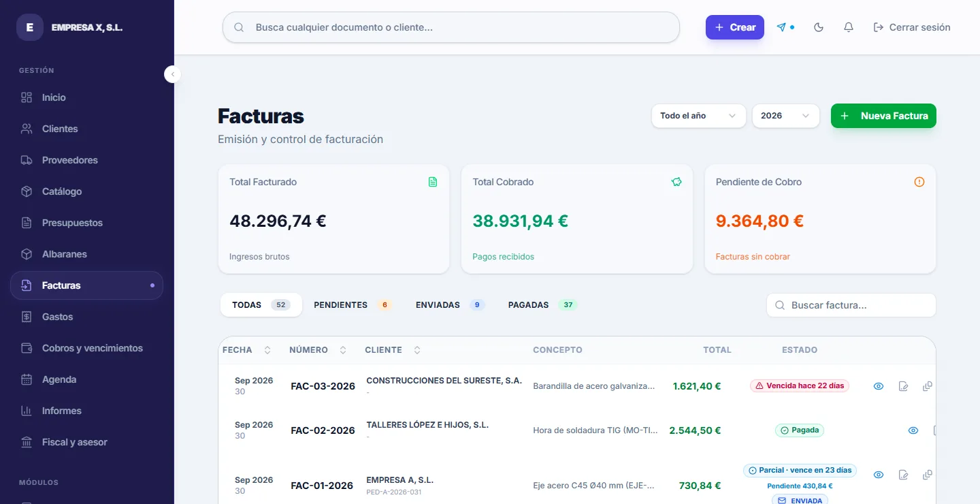Open Catálogo in the sidebar
The width and height of the screenshot is (980, 504).
point(86,191)
